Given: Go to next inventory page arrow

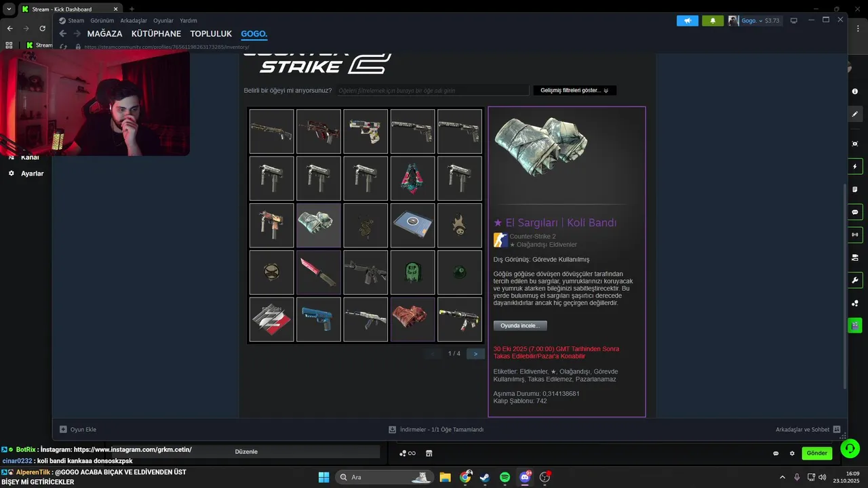Looking at the screenshot, I should (x=475, y=354).
